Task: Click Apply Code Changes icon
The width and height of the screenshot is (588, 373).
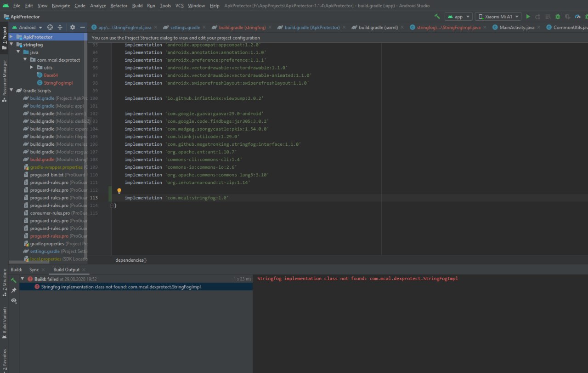Action: pyautogui.click(x=548, y=17)
